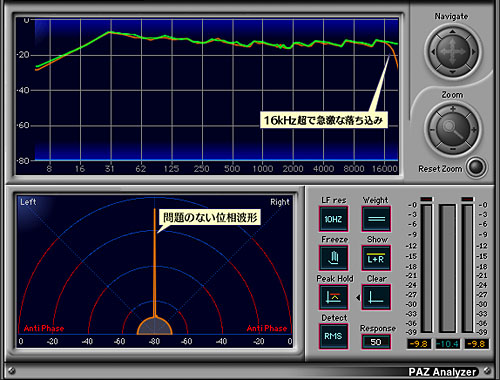Click the Navigate left arrow

point(433,52)
